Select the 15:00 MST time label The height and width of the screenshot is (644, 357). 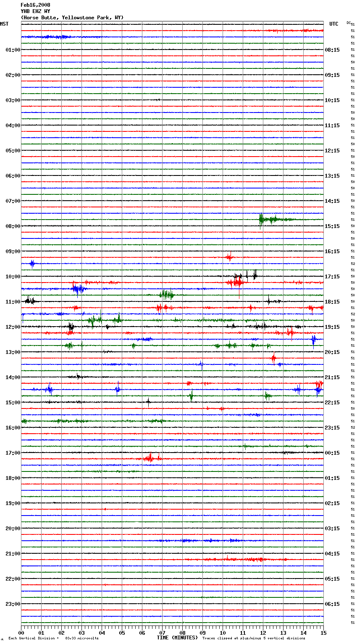coord(13,403)
